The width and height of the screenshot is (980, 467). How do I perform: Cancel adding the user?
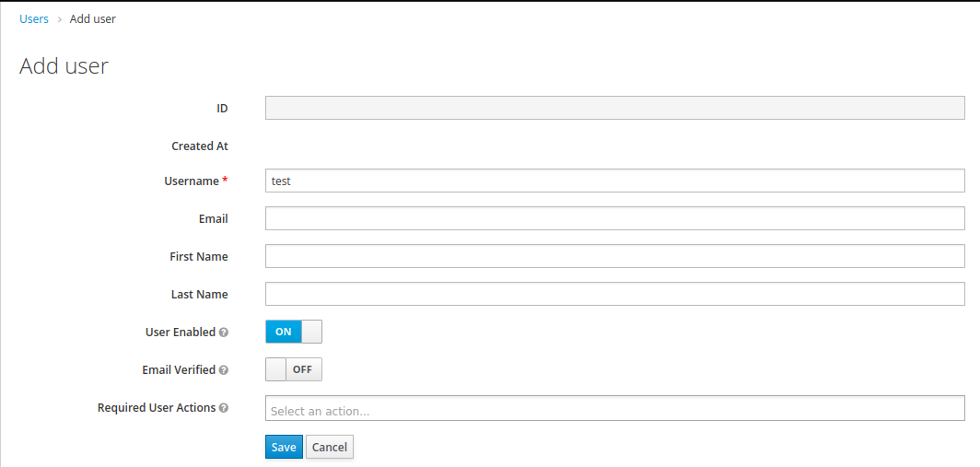pos(329,447)
